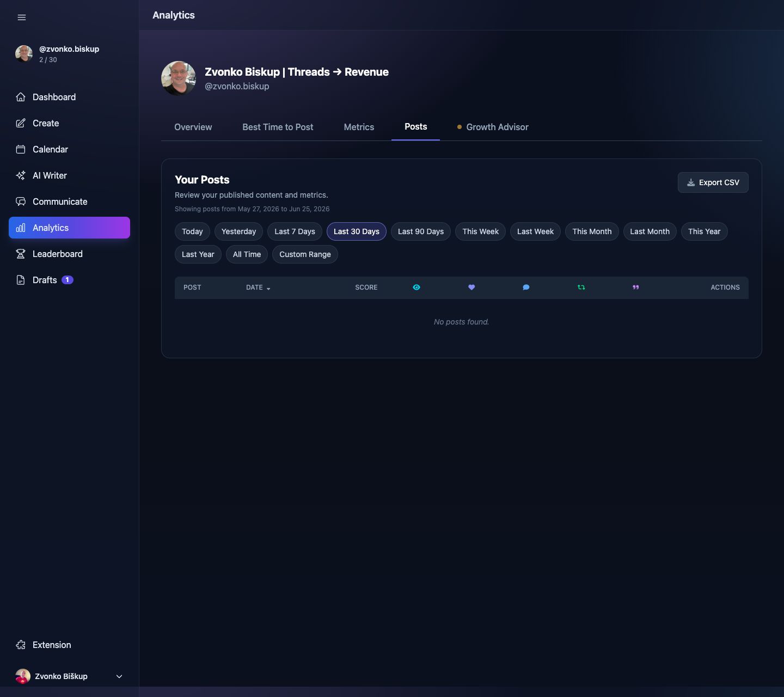Open the Custom Range date picker
Viewport: 784px width, 697px height.
[305, 254]
